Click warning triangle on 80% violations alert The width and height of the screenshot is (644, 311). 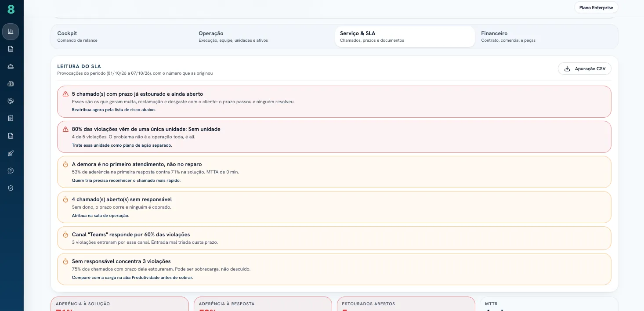coord(65,129)
